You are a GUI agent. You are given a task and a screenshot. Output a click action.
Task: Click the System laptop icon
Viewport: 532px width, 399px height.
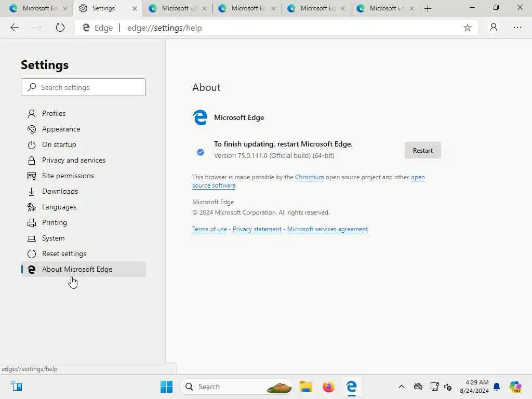tap(32, 238)
